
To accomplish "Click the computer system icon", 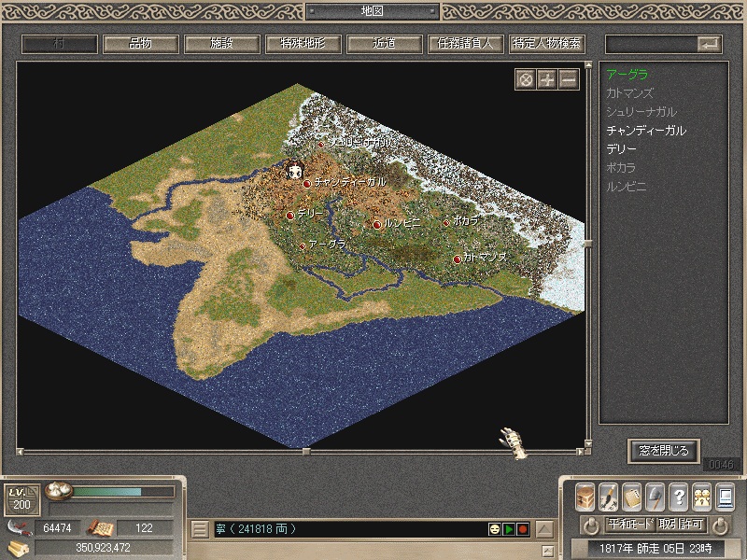I will pyautogui.click(x=726, y=497).
